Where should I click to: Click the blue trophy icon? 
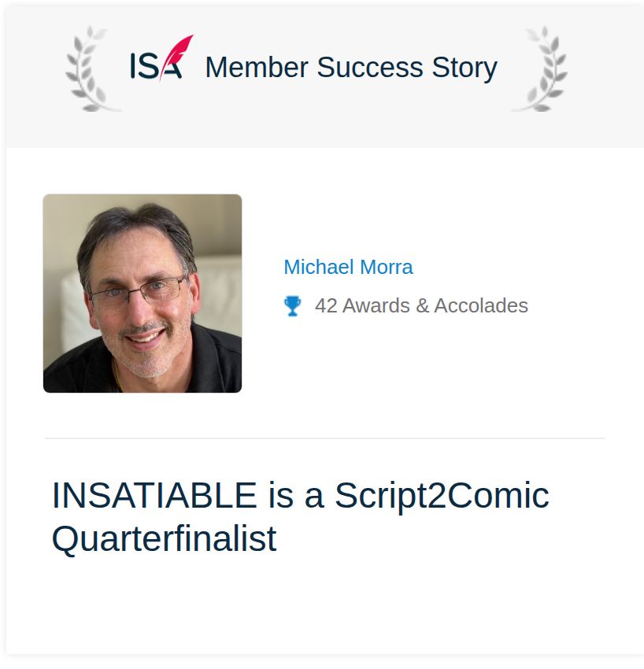(x=292, y=306)
